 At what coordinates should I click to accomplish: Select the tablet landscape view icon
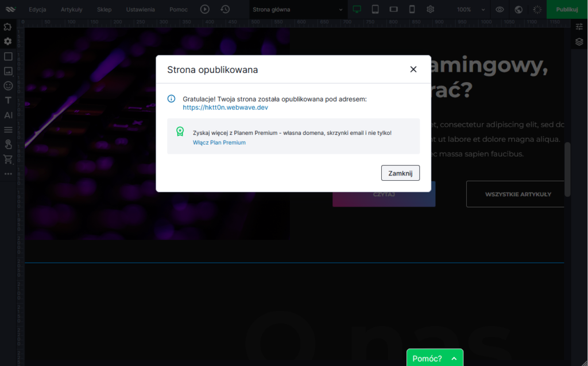(394, 9)
